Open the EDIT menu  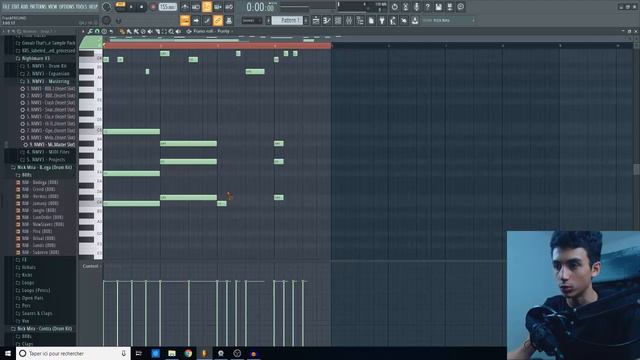pyautogui.click(x=16, y=7)
